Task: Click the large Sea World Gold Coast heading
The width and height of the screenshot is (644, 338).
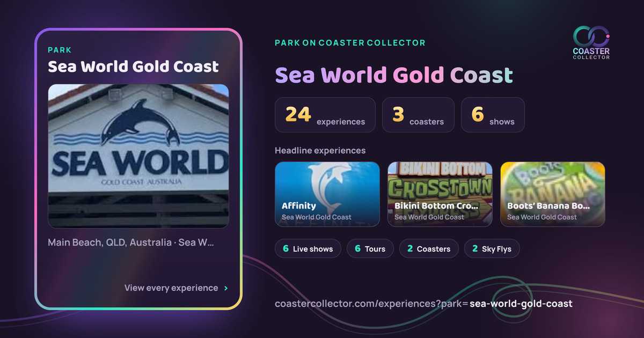Action: [394, 76]
